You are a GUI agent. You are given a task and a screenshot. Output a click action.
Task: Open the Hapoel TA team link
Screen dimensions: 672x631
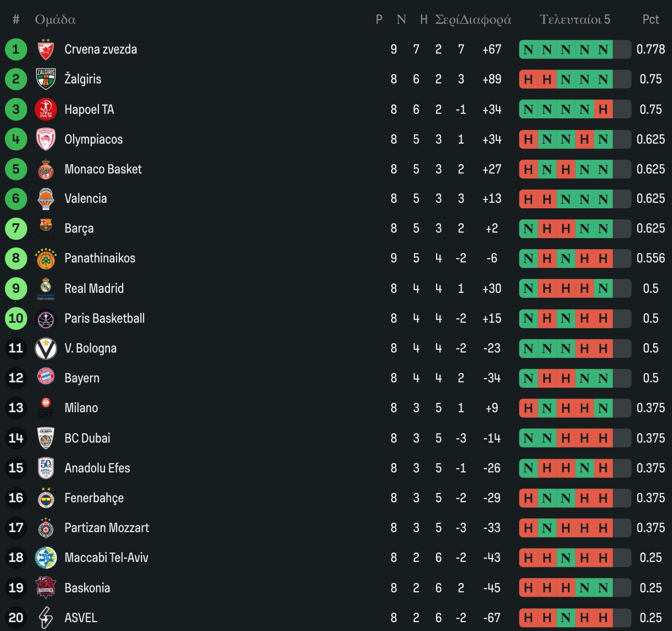89,109
